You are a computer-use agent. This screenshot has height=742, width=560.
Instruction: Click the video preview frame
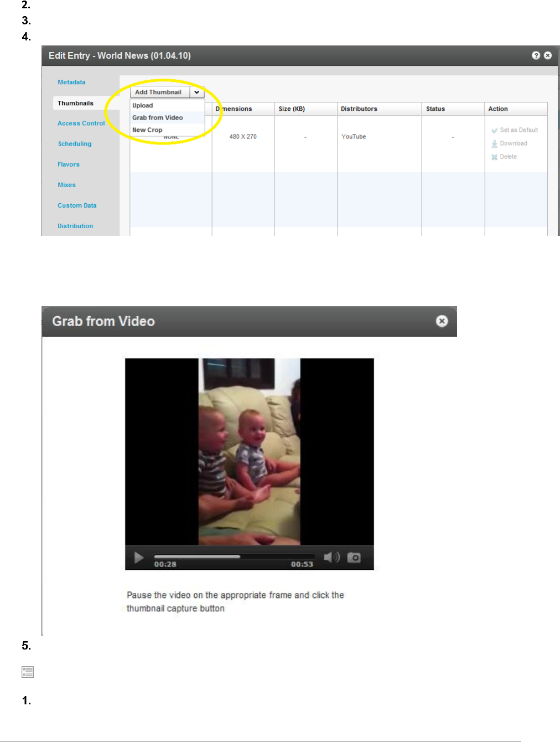(249, 452)
